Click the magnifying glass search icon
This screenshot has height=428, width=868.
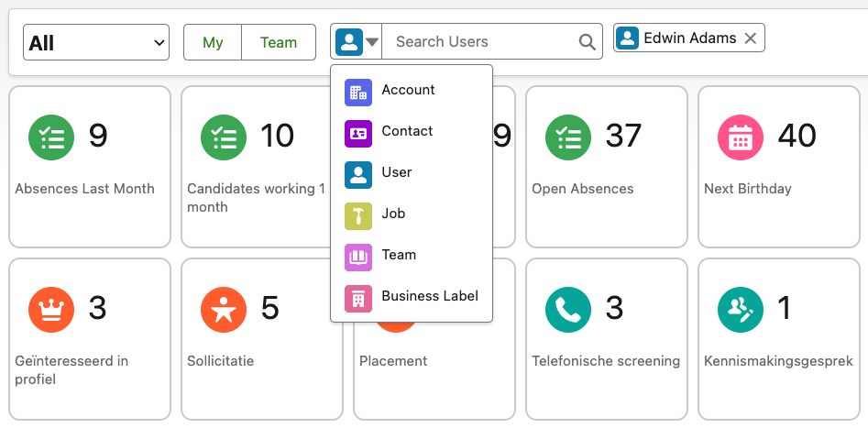click(x=587, y=42)
